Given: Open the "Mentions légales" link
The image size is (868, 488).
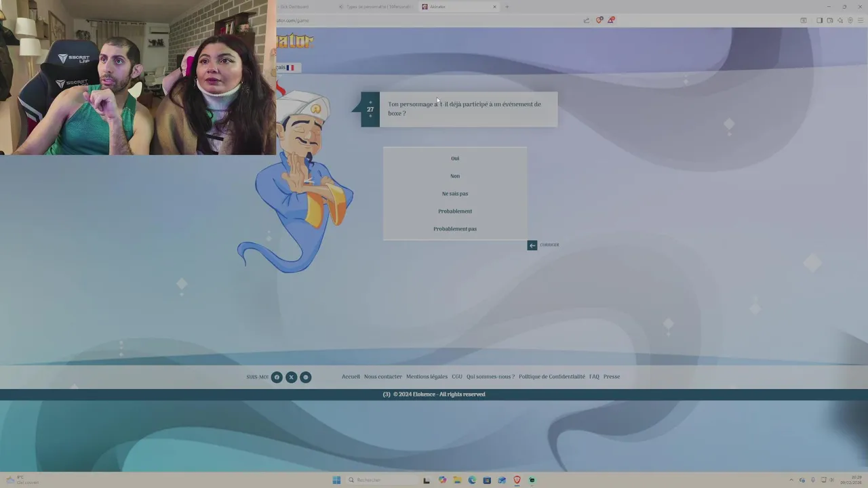Looking at the screenshot, I should pos(427,377).
